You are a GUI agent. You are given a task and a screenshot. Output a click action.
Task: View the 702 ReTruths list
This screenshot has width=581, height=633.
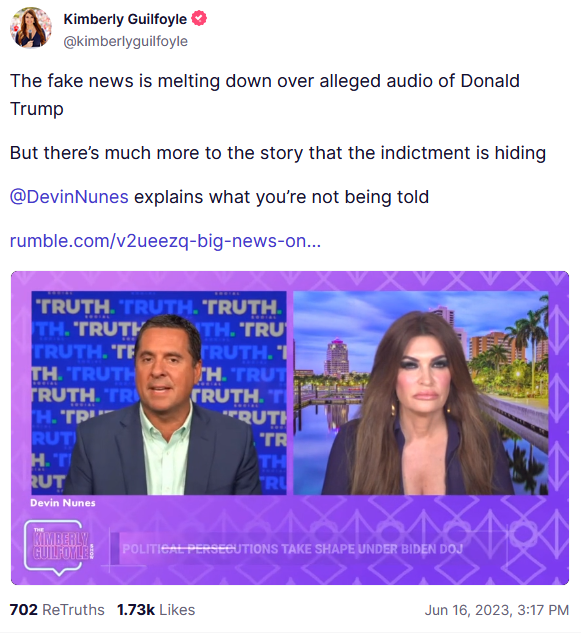pyautogui.click(x=57, y=610)
